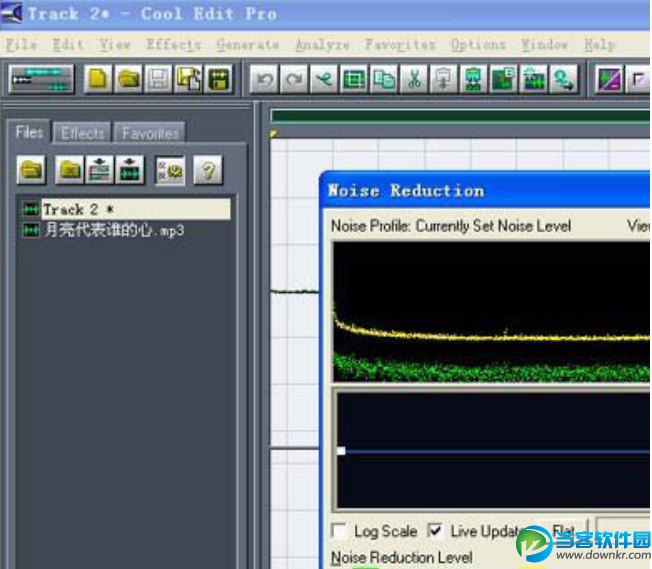
Task: Open file using Files panel folder icon
Action: tap(32, 170)
